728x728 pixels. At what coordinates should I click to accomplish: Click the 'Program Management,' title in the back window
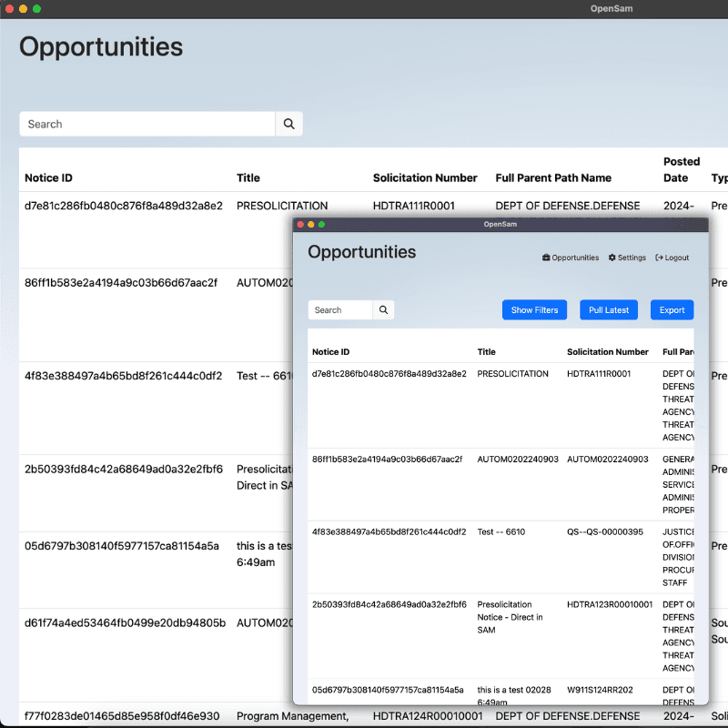[x=292, y=716]
